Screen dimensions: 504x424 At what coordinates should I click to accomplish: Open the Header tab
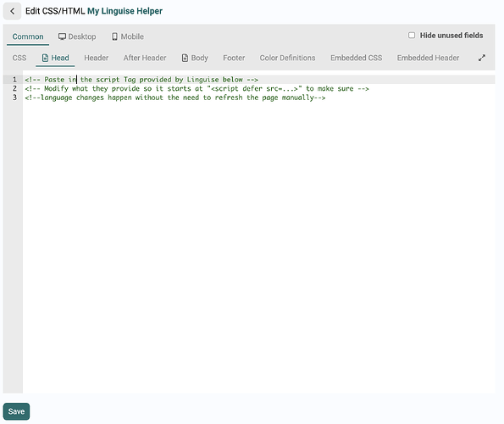97,58
